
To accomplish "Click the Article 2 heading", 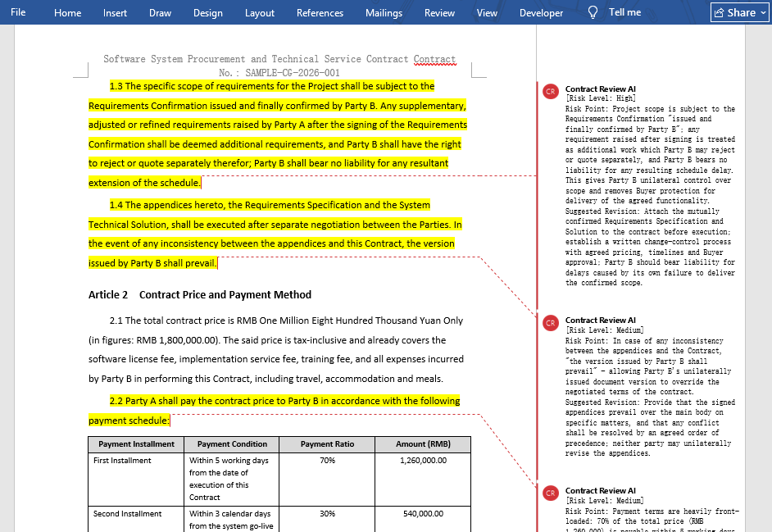I will 200,294.
